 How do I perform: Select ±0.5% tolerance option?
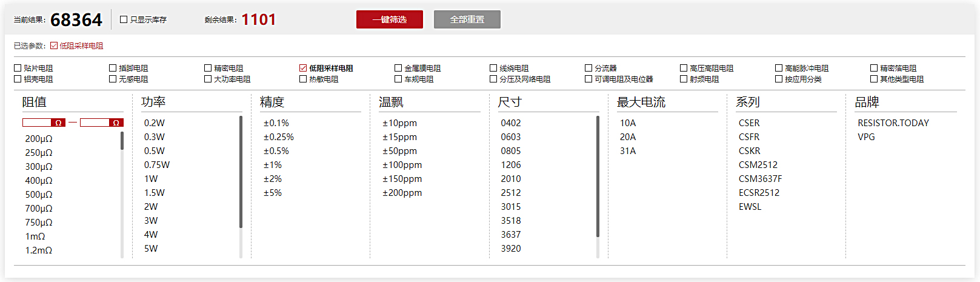tap(276, 151)
